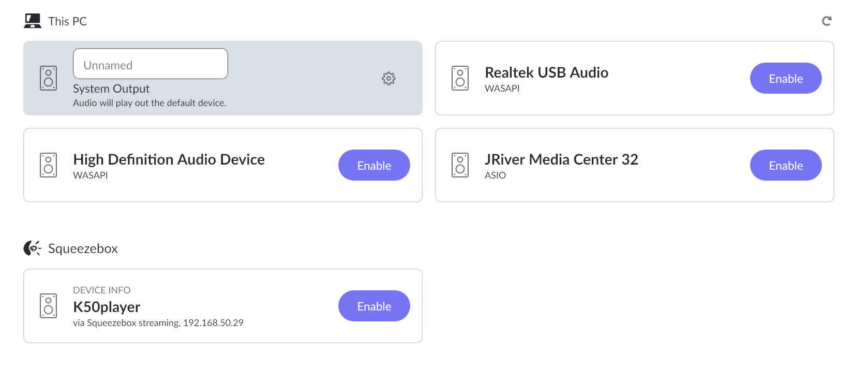Click the Squeezebox section heading
This screenshot has height=370, width=868.
(x=83, y=248)
